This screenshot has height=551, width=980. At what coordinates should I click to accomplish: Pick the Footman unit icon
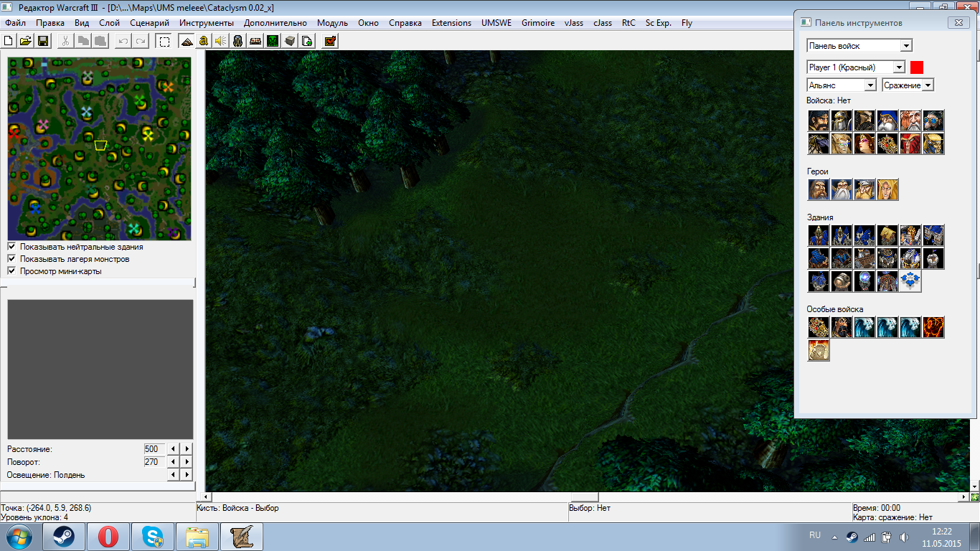(842, 121)
